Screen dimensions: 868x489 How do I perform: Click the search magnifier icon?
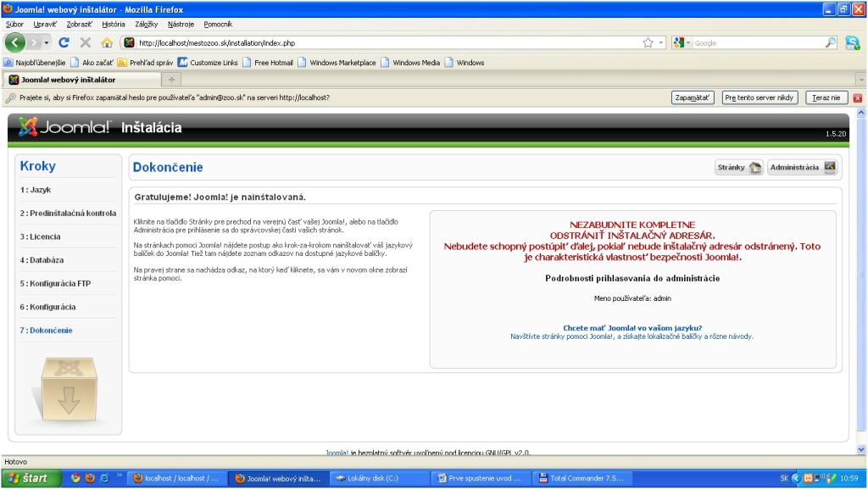[831, 42]
